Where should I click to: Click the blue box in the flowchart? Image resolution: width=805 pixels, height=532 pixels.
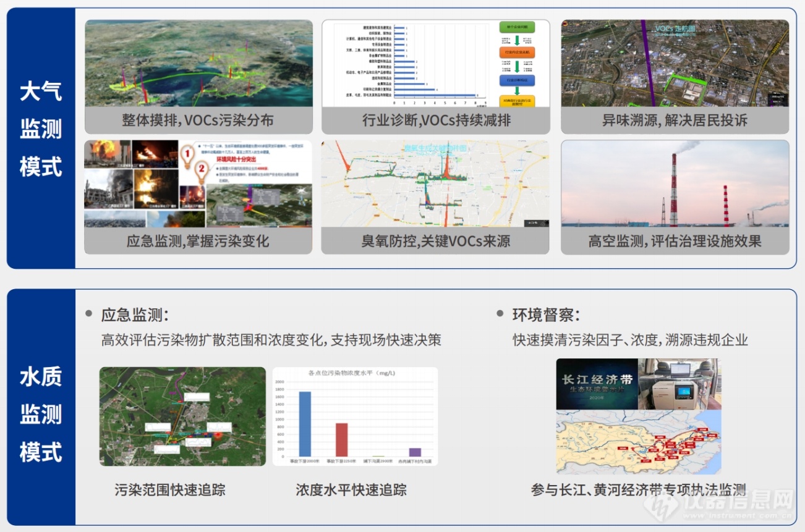(517, 80)
